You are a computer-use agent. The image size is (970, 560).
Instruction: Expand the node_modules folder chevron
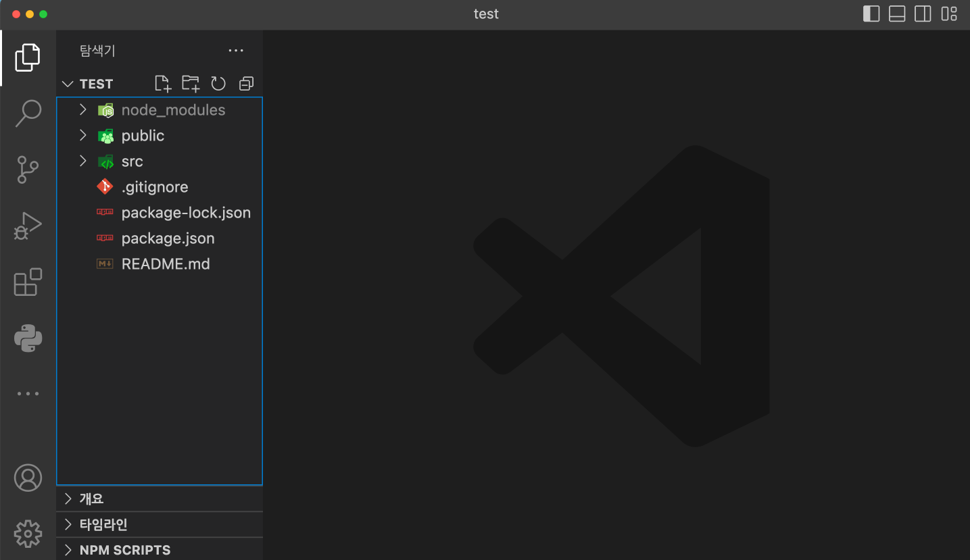[x=83, y=109]
